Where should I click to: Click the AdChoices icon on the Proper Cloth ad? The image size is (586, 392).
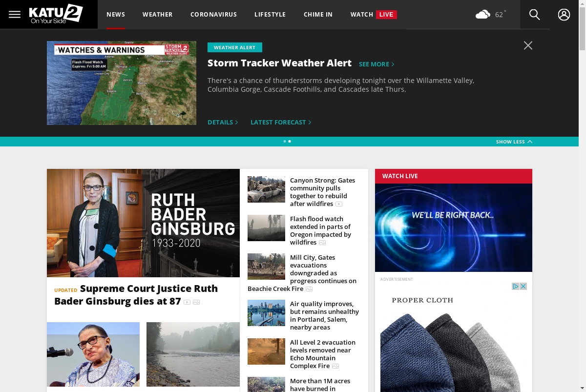515,286
